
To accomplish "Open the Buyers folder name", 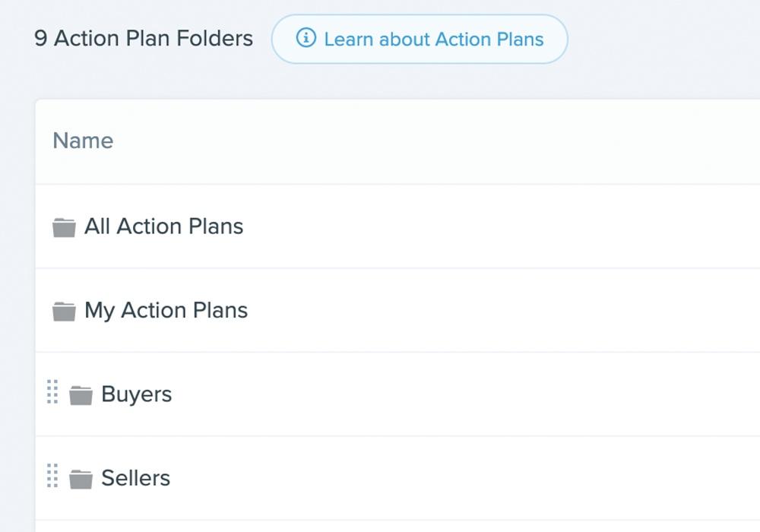I will [x=137, y=394].
